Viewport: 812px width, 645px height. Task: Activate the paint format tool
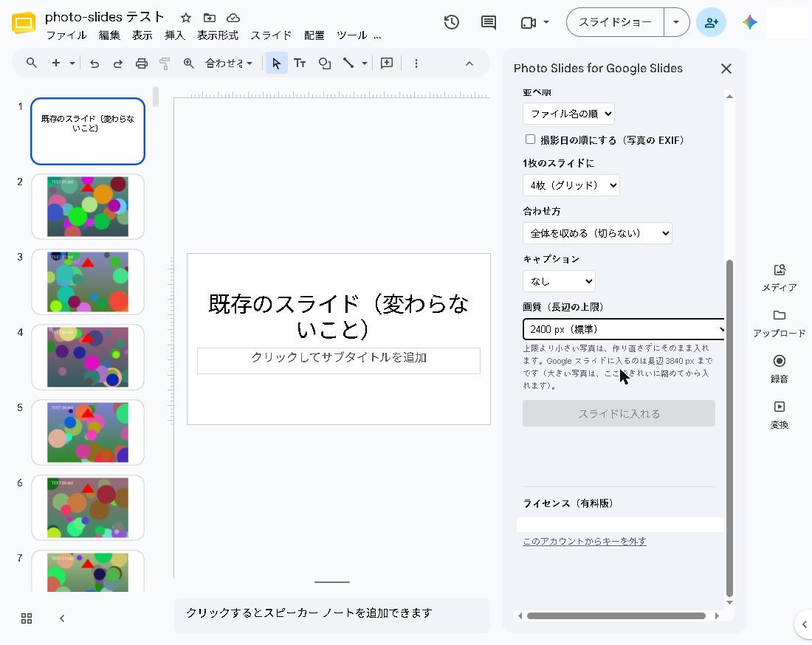165,63
